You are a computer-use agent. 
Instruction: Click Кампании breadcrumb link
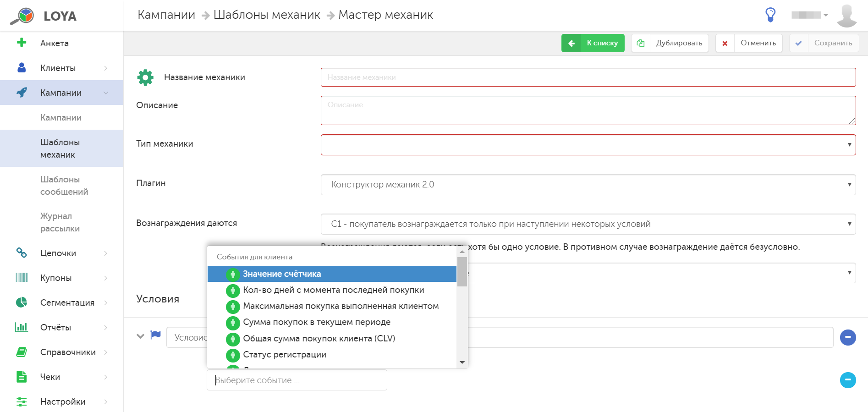pyautogui.click(x=166, y=15)
